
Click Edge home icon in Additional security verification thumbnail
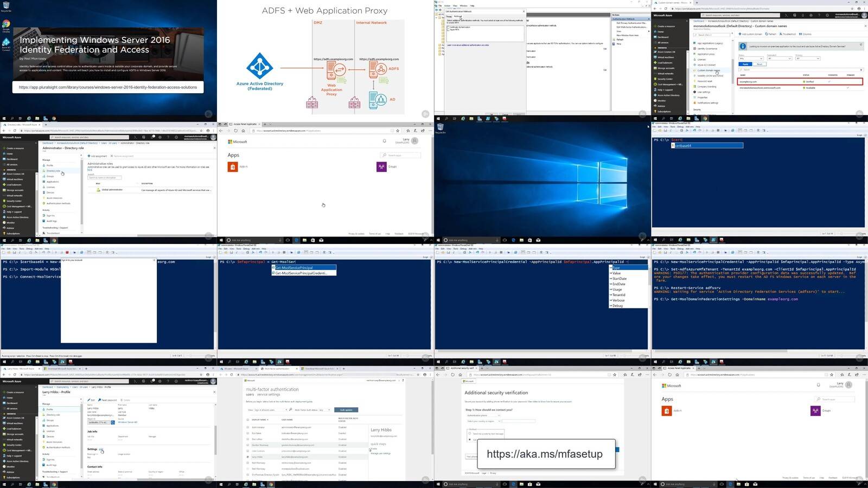[x=460, y=375]
